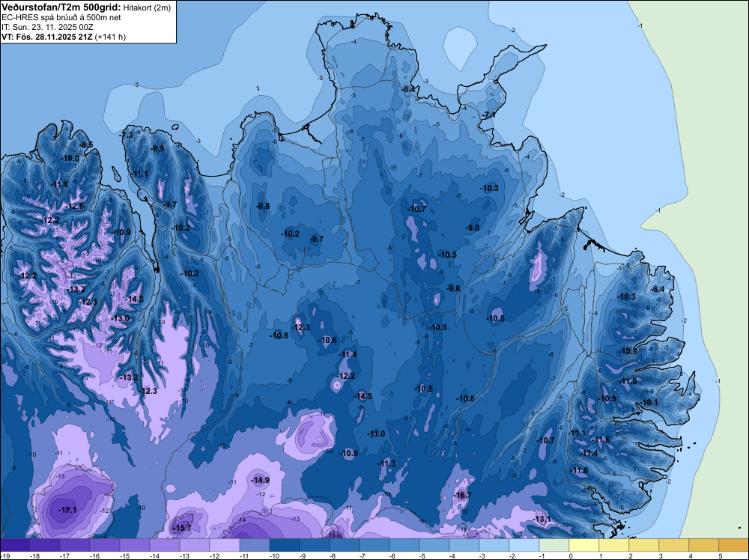Select the -14.9 temperature label

pyautogui.click(x=261, y=480)
